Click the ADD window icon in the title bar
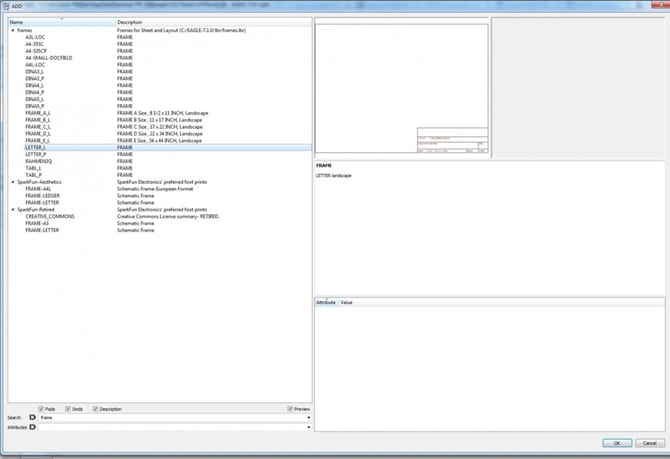The image size is (670, 459). pos(6,6)
